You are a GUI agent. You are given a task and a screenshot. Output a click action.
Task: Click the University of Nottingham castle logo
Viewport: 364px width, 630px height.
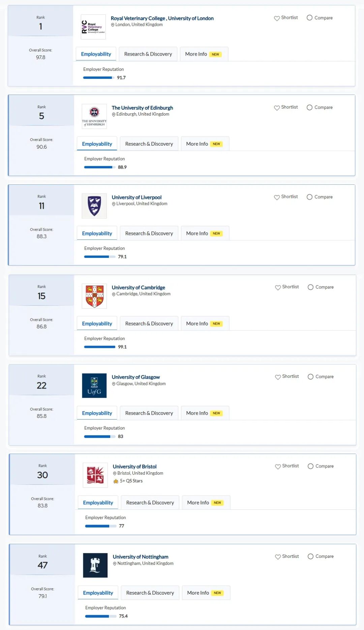click(95, 565)
